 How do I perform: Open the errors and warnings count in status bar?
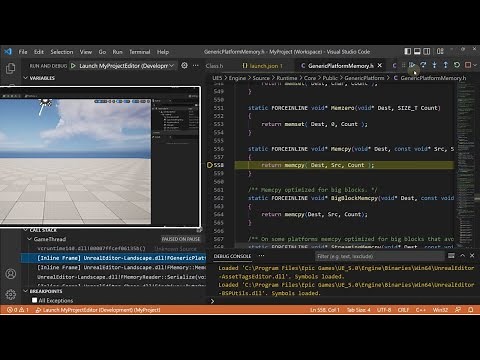[x=18, y=310]
